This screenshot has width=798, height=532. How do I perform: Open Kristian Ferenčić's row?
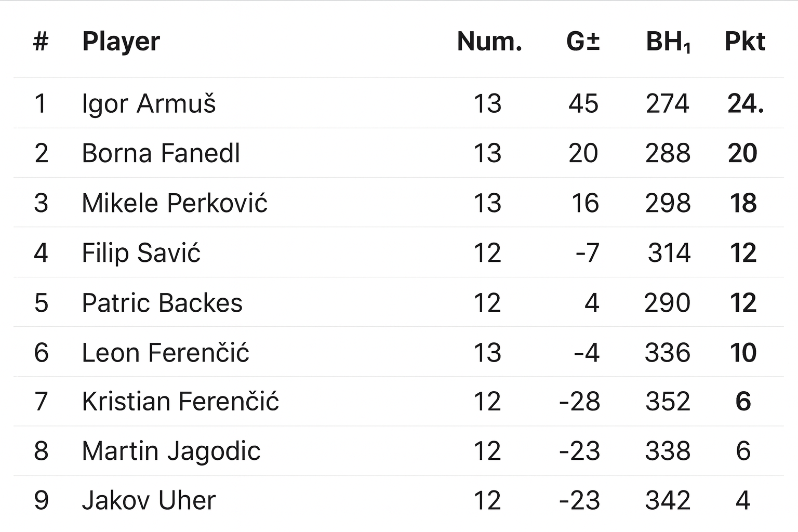[x=180, y=402]
